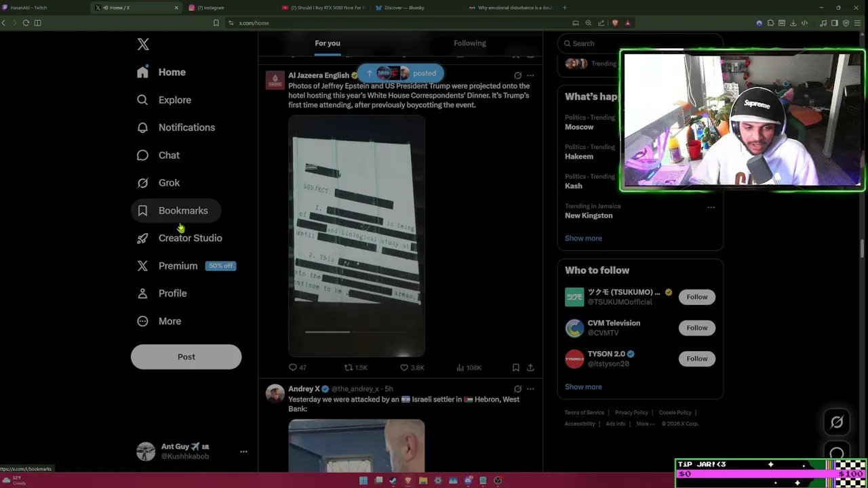Go to Home in the sidebar
Image resolution: width=868 pixels, height=488 pixels.
(161, 72)
